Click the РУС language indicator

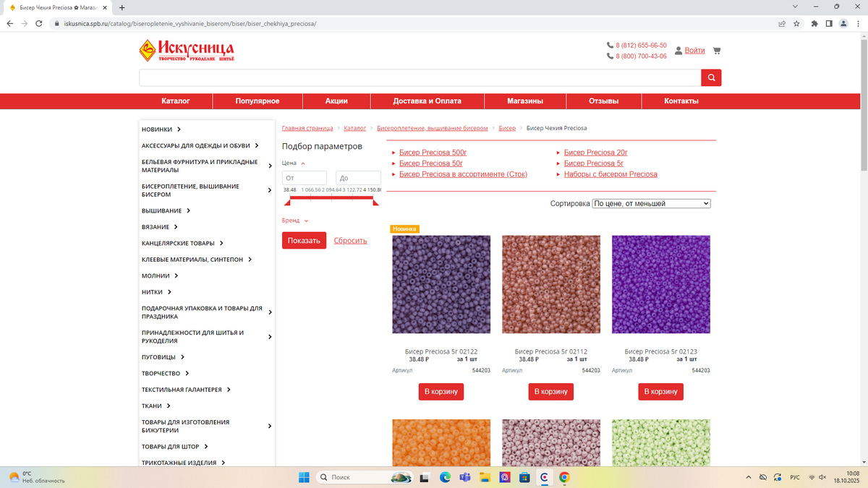coord(795,477)
